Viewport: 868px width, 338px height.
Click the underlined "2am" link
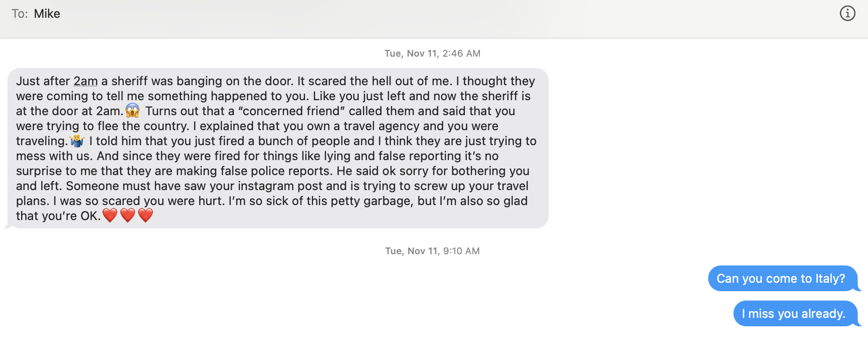coord(85,81)
